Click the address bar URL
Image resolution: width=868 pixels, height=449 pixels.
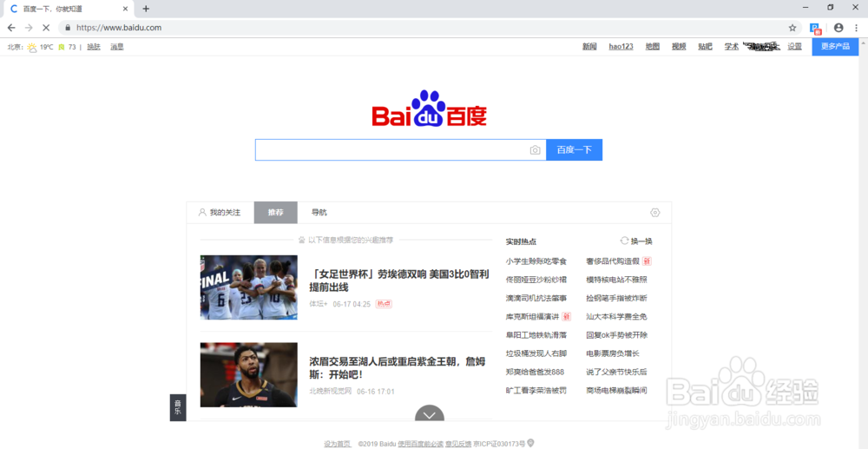119,27
